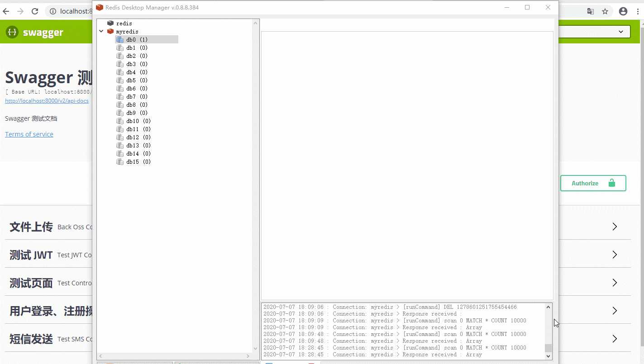Image resolution: width=644 pixels, height=364 pixels.
Task: Click the connection tree scroll-right arrow
Action: pos(249,356)
